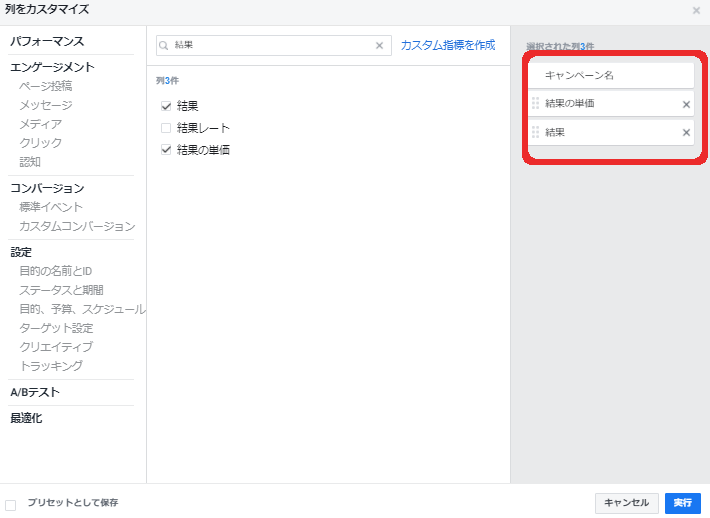Screen dimensions: 710x518
Task: Uncheck the 結果の単価 checkbox
Action: (x=166, y=149)
